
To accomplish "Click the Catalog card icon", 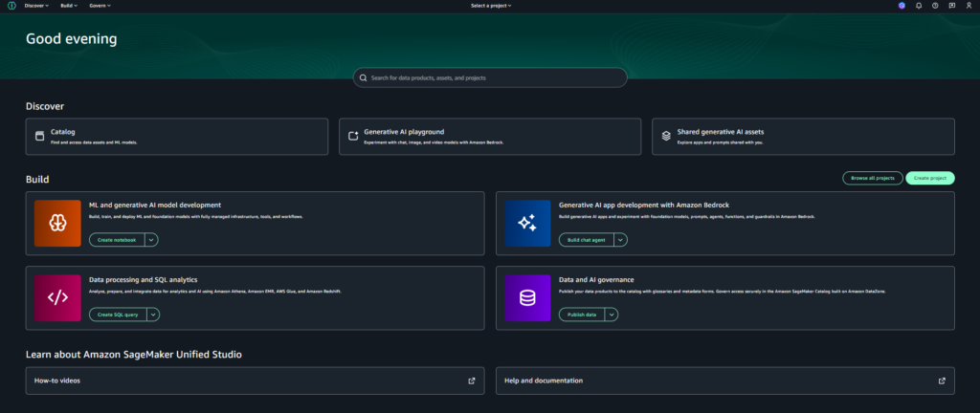I will pos(40,136).
